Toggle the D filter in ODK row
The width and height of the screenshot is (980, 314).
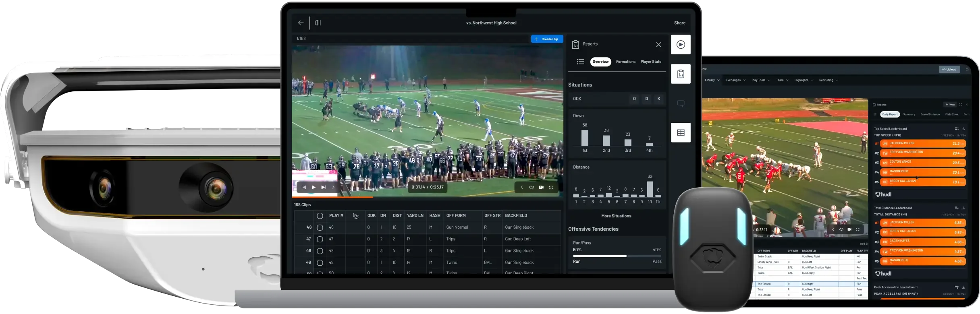point(646,99)
